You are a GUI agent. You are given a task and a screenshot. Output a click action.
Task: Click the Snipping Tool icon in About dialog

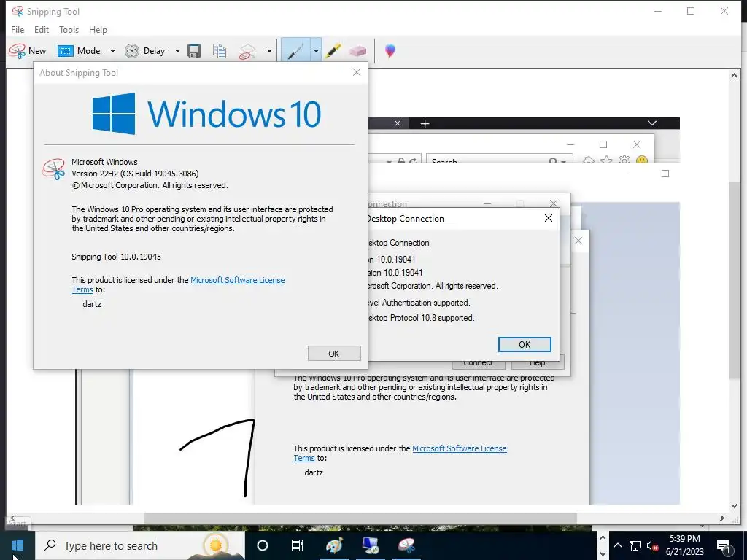(54, 169)
